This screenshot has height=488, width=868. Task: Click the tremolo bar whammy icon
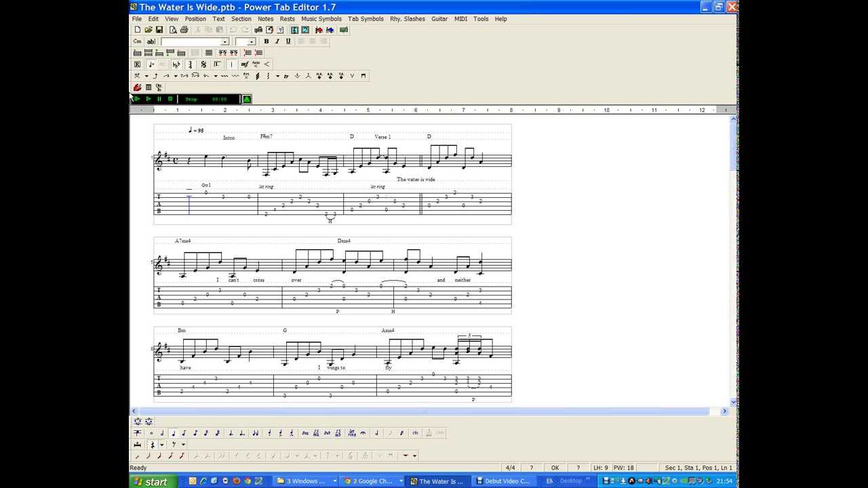(297, 76)
